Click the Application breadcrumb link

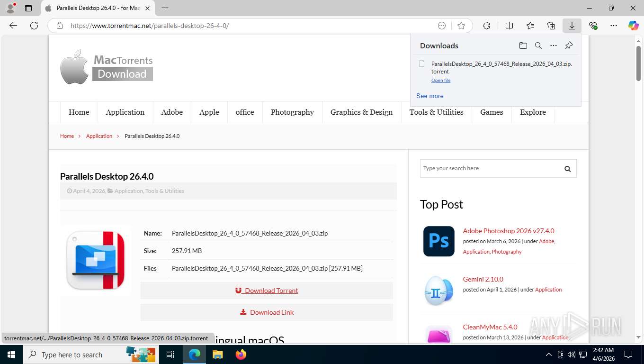coord(99,136)
